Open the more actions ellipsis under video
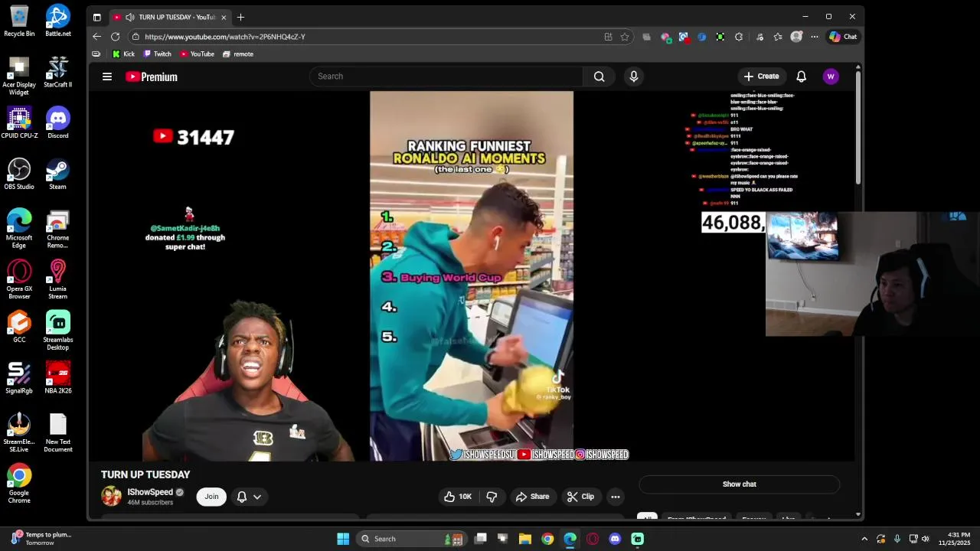 615,497
